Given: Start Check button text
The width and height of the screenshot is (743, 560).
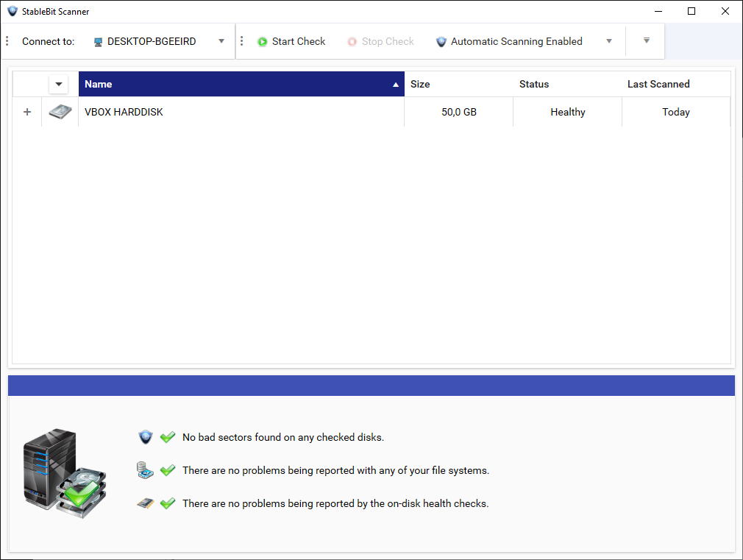Looking at the screenshot, I should pos(299,42).
